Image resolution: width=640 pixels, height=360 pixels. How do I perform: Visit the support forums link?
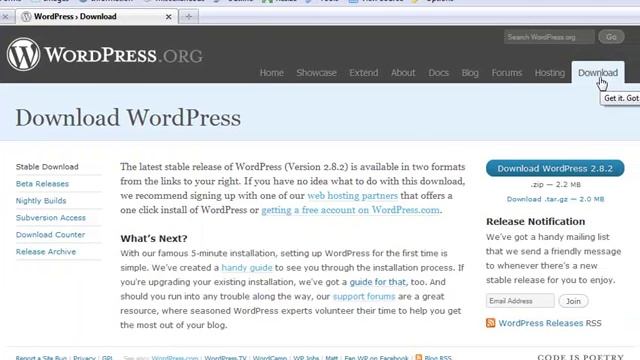click(364, 296)
